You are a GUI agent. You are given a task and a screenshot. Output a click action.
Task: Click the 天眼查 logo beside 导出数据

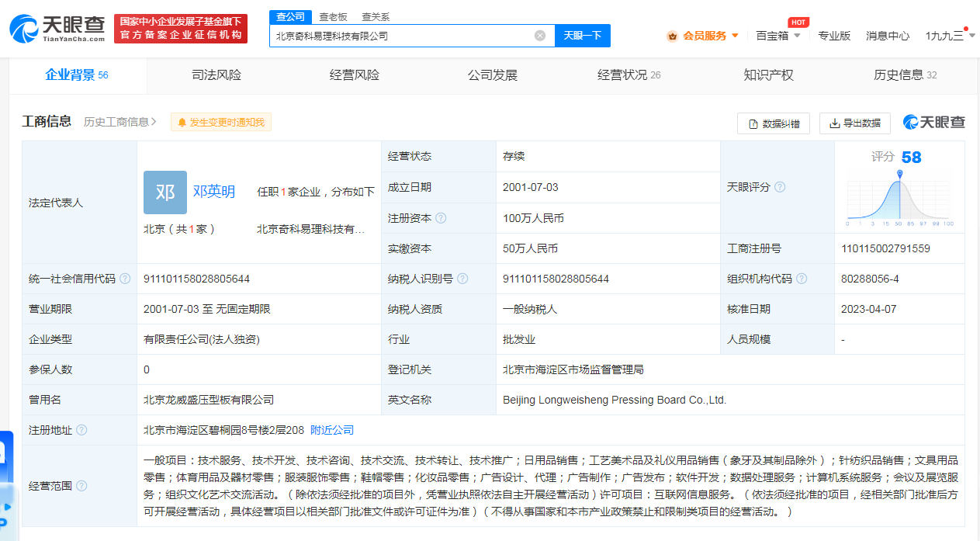934,123
